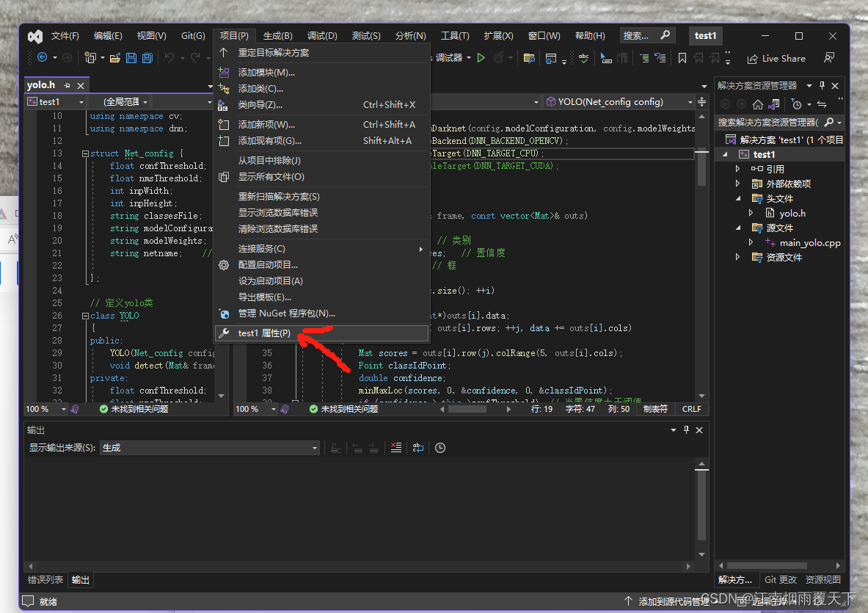Click the hot reload flame icon
Screen dimensions: 868x613
point(499,57)
